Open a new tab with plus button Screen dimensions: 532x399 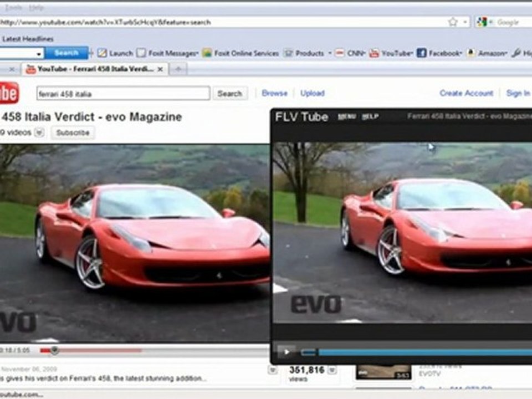(178, 69)
